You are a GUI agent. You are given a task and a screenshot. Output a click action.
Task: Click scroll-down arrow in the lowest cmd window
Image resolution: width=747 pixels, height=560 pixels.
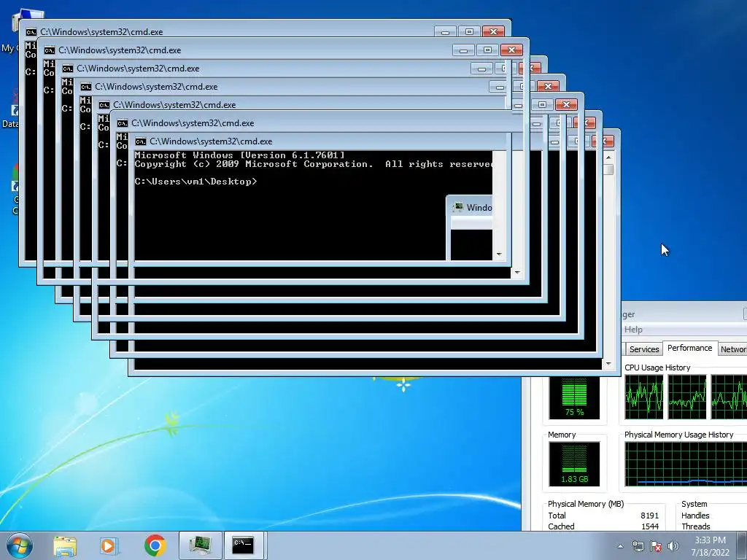pyautogui.click(x=608, y=365)
